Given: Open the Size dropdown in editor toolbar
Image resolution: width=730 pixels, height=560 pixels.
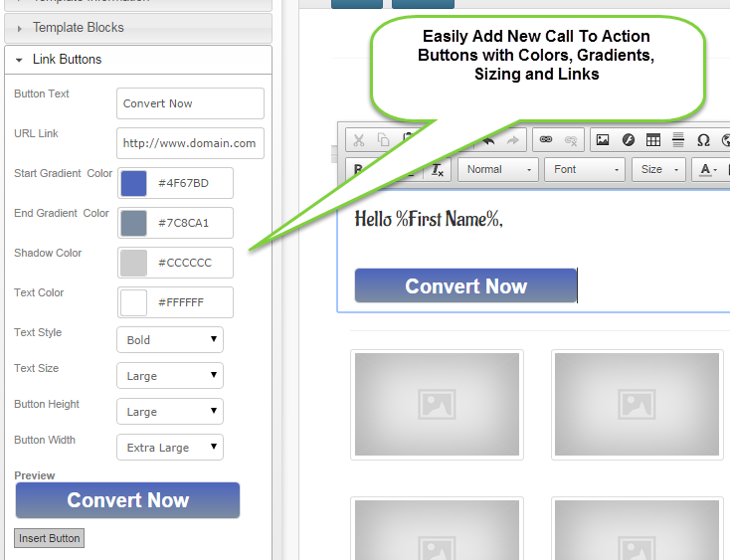Looking at the screenshot, I should pos(658,169).
